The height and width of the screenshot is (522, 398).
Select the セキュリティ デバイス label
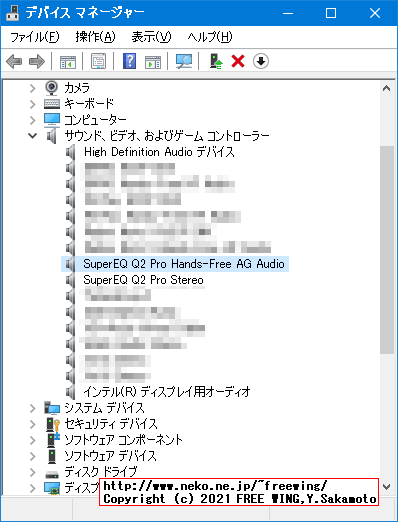pyautogui.click(x=110, y=424)
